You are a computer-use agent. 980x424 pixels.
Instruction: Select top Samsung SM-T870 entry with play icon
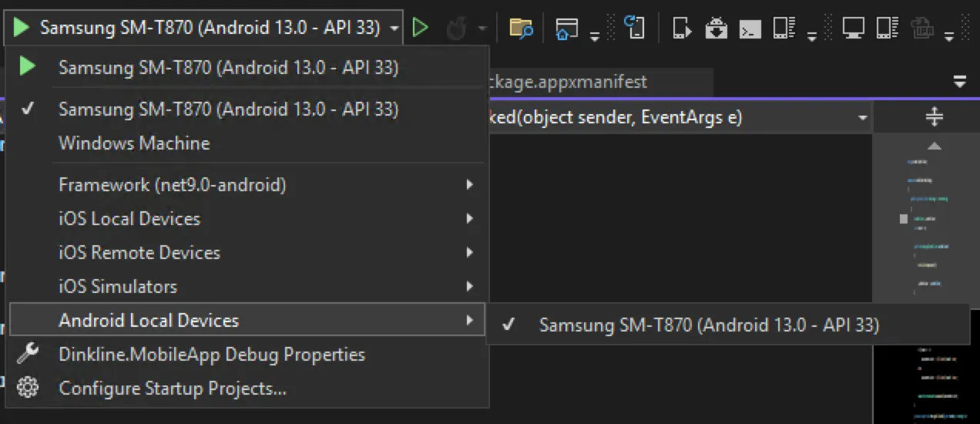[247, 67]
